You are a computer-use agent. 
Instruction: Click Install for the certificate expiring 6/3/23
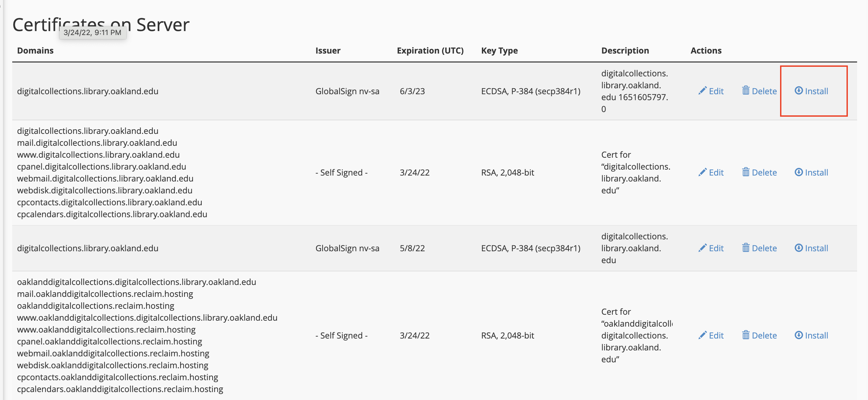(811, 91)
